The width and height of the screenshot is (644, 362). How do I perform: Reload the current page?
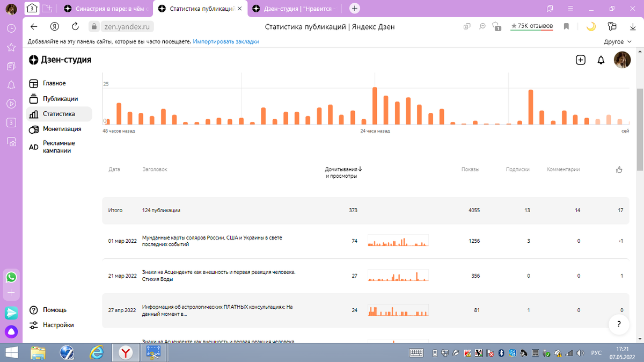coord(75,26)
